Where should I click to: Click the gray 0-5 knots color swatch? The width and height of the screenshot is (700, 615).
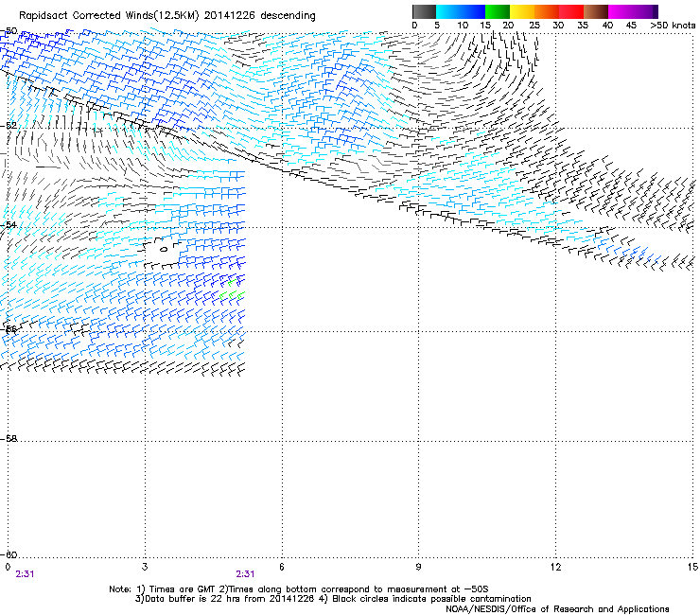424,11
